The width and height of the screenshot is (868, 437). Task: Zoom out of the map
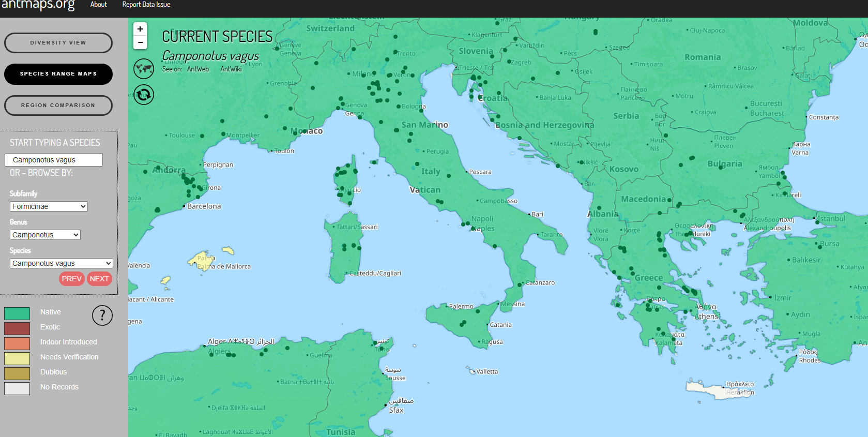coord(140,42)
